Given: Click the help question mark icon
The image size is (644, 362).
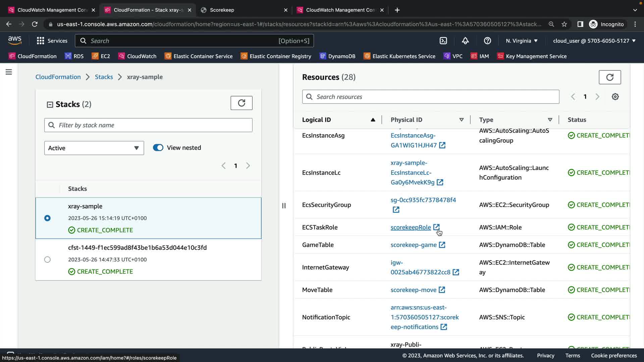Looking at the screenshot, I should [x=487, y=41].
